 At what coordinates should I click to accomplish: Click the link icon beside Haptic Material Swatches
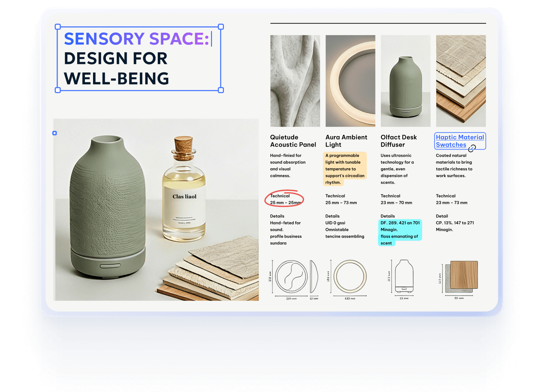(472, 148)
